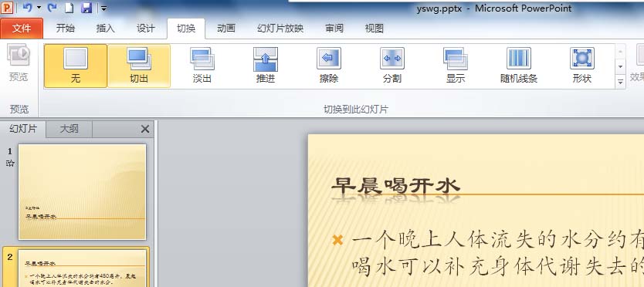644x287 pixels.
Task: Create a new blank document from quick access
Action: click(69, 8)
